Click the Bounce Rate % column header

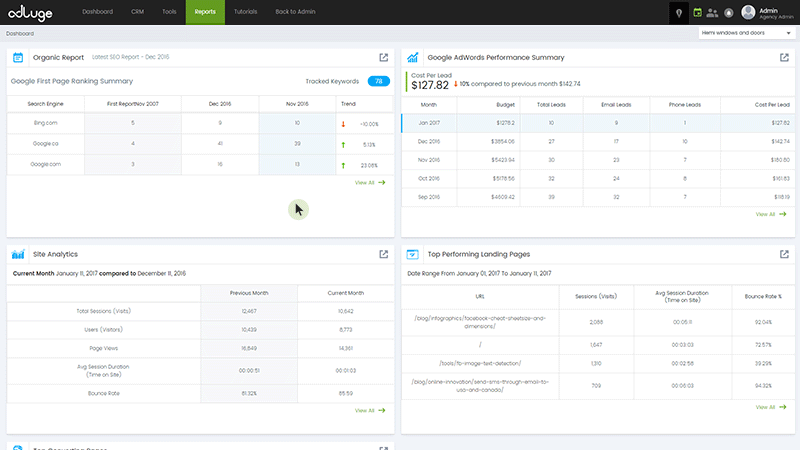[763, 296]
